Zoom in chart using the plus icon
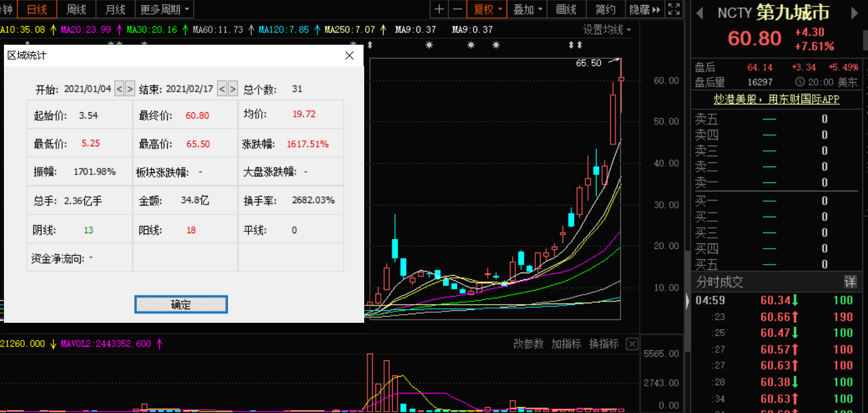The height and width of the screenshot is (413, 868). pos(439,9)
